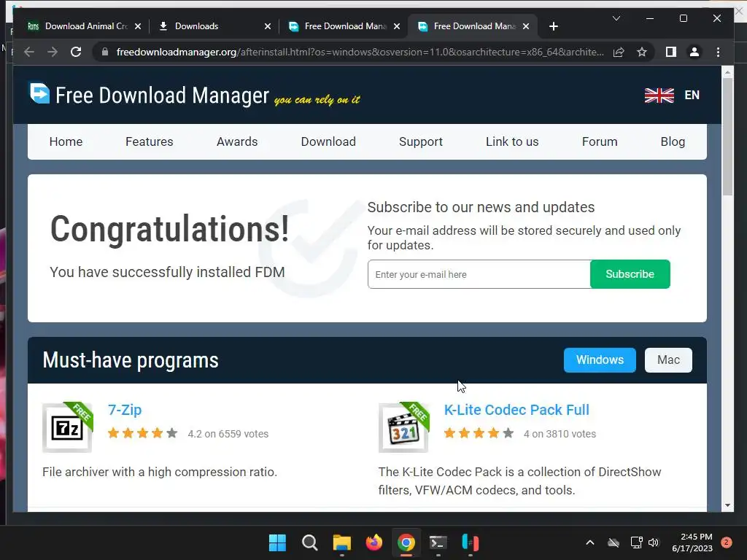Screen dimensions: 747x560
Task: Open the Forum menu item
Action: (600, 142)
